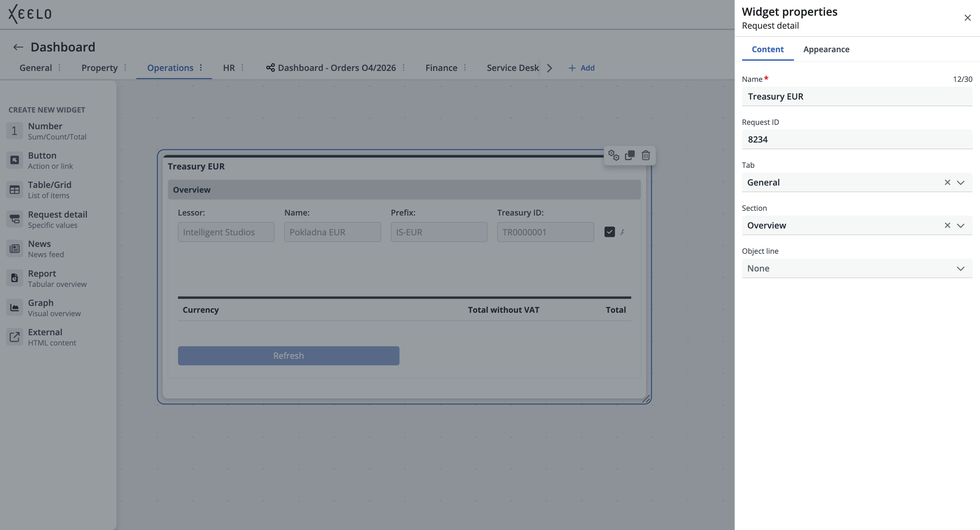Open Dashboard - Orders tab options menu
Image resolution: width=980 pixels, height=530 pixels.
point(404,68)
